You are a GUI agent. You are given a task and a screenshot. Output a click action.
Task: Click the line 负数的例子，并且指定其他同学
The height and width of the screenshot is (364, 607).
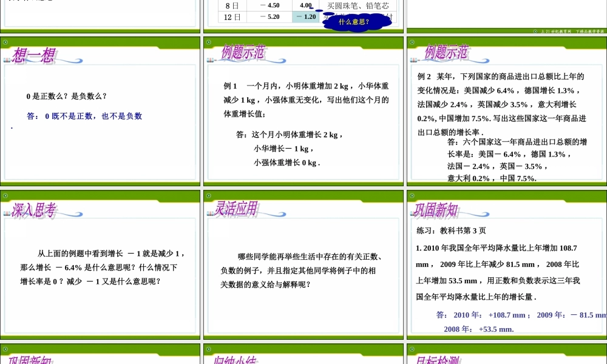[x=298, y=271]
